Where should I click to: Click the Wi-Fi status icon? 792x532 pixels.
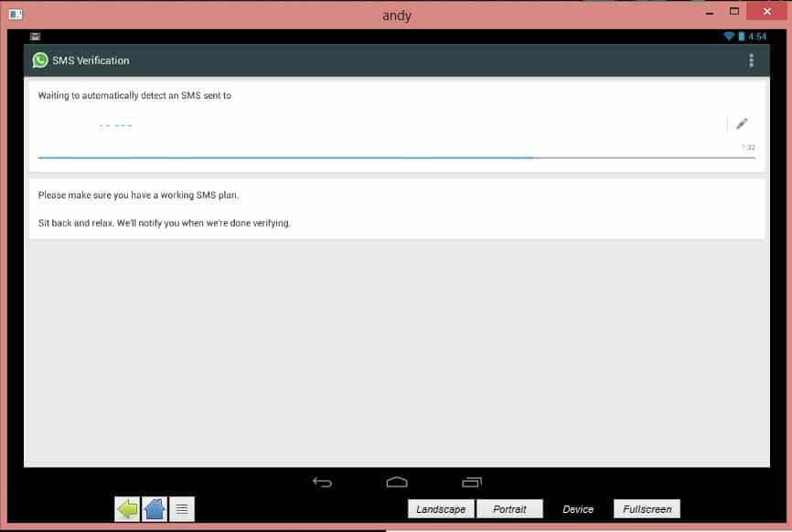(x=729, y=37)
